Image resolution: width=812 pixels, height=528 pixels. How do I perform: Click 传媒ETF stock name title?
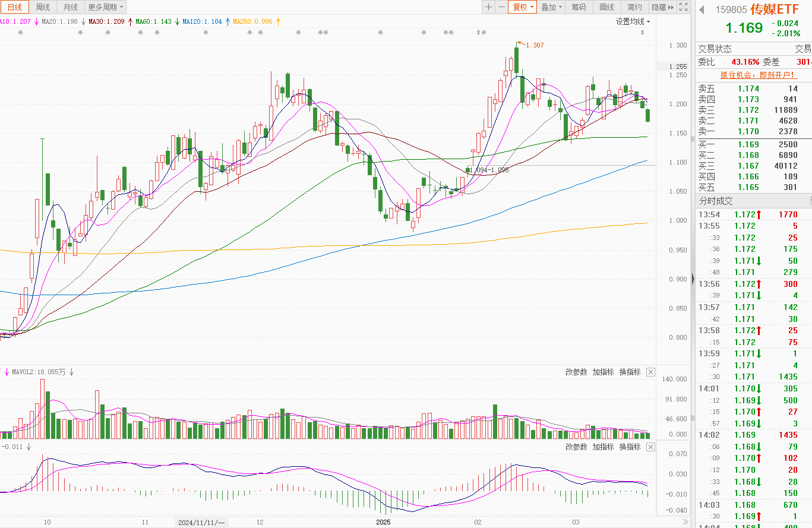tap(775, 10)
